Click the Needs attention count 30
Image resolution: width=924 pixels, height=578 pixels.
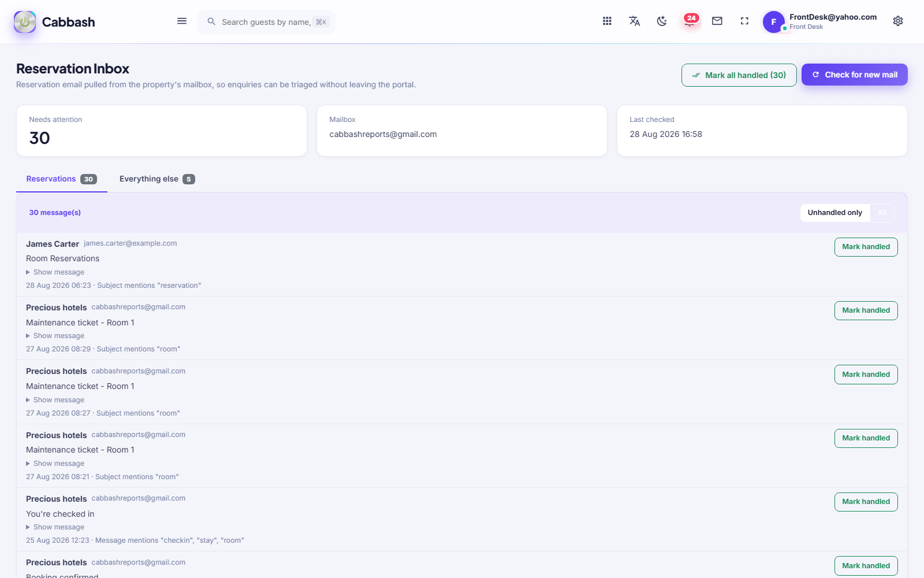[x=40, y=138]
